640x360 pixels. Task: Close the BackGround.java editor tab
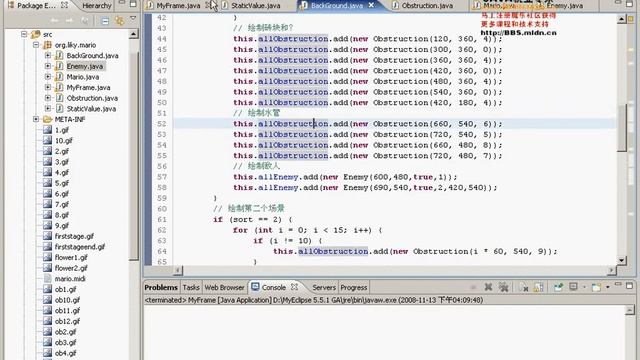pyautogui.click(x=371, y=5)
